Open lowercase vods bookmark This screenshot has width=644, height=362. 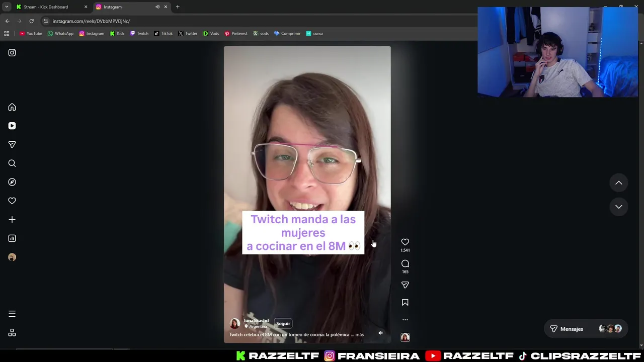tap(261, 34)
